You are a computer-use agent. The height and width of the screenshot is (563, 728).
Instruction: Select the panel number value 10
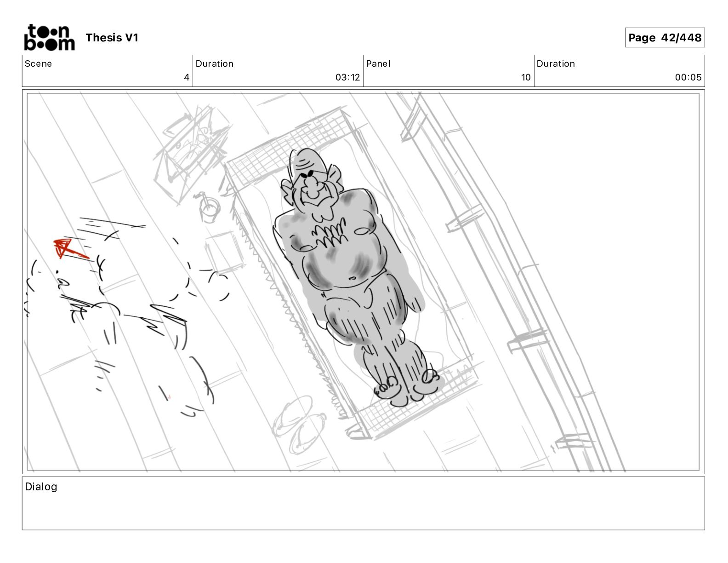(526, 77)
